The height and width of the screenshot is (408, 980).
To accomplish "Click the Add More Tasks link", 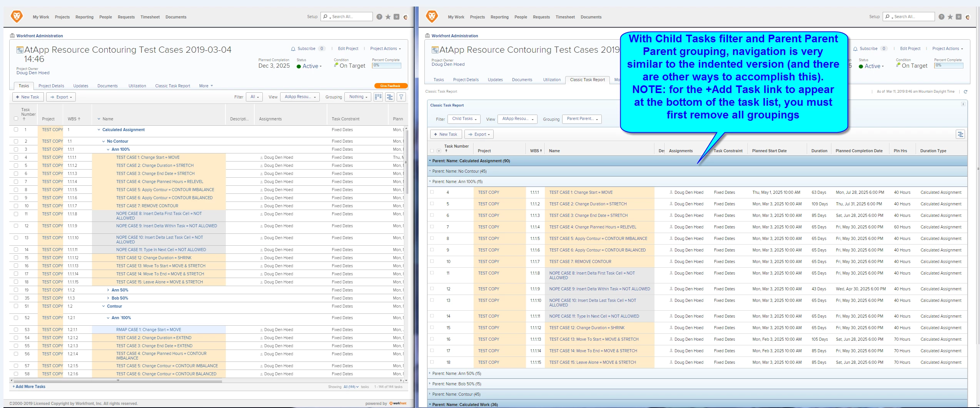I will 29,386.
